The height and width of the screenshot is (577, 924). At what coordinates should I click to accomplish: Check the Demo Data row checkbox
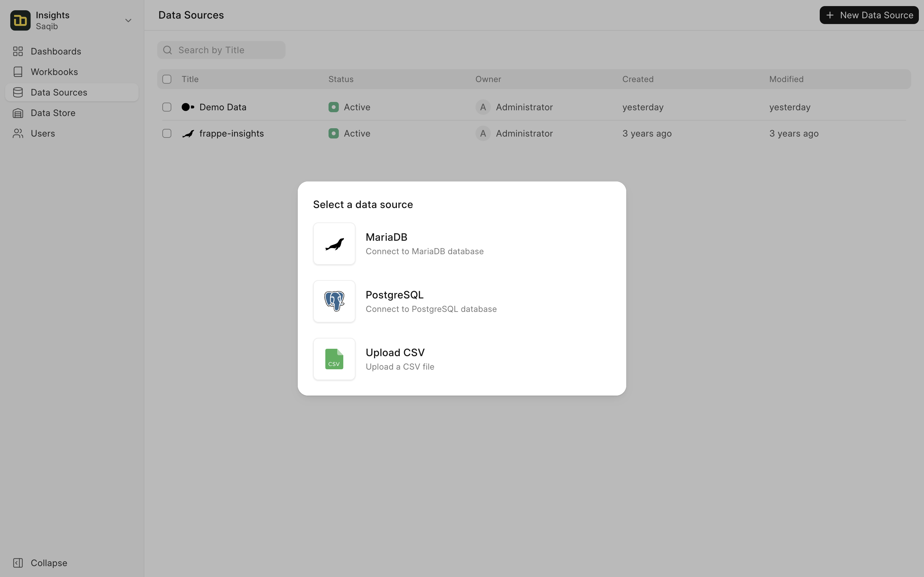166,107
